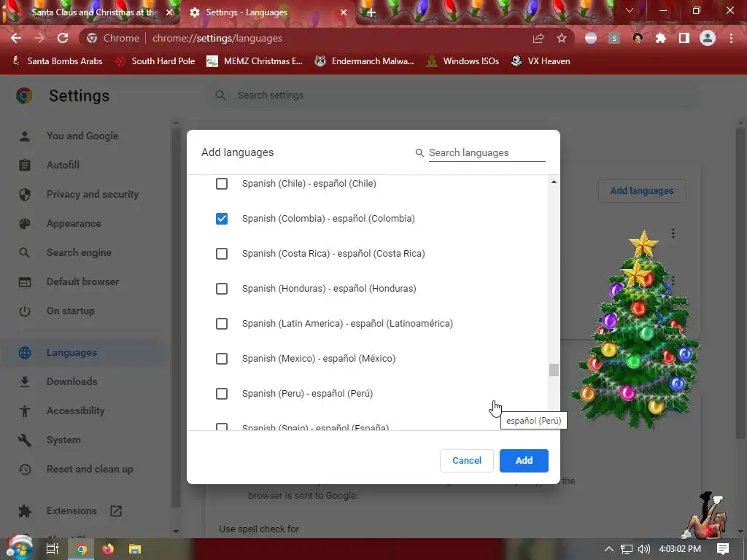Check Spanish (Mexico) language
This screenshot has height=560, width=747.
[x=222, y=359]
